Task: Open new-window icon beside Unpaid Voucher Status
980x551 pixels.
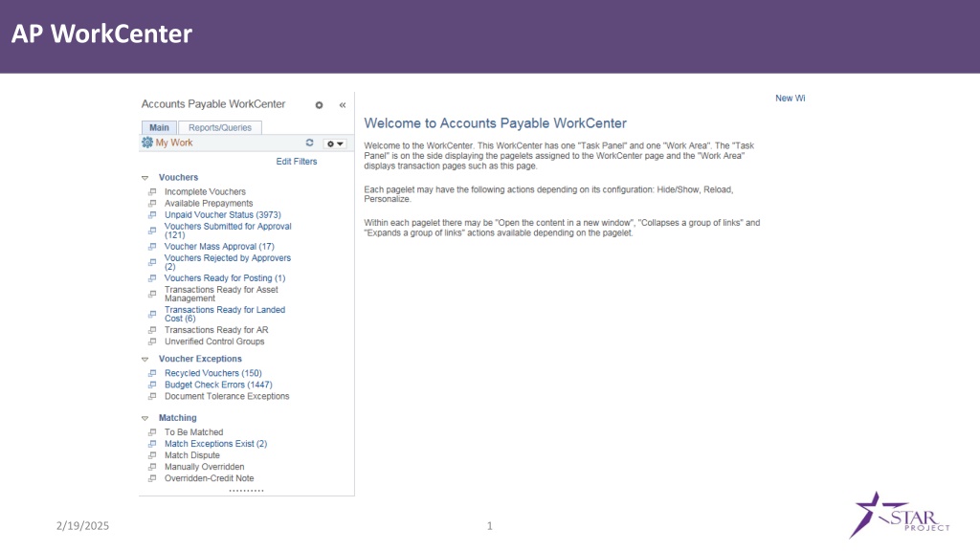Action: tap(152, 214)
